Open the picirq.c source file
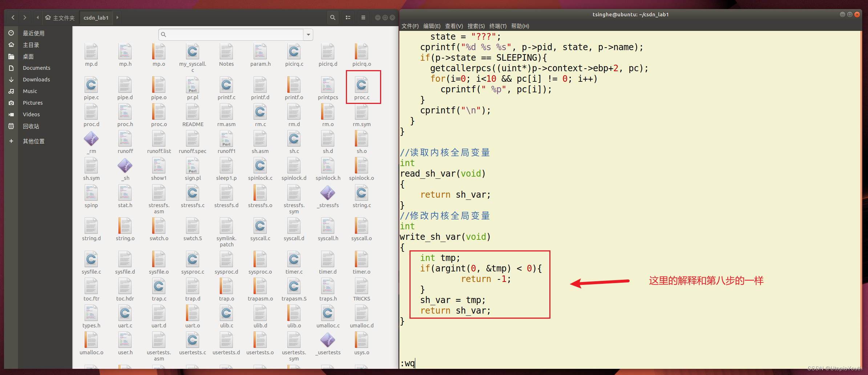Image resolution: width=868 pixels, height=375 pixels. [294, 52]
